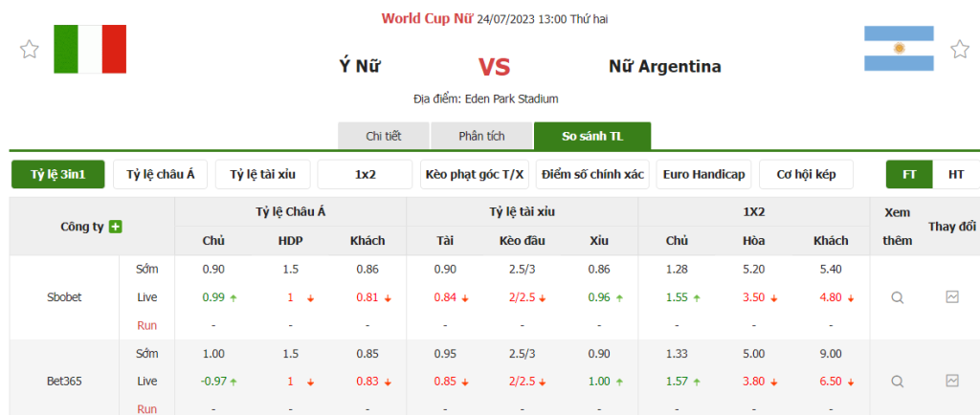Click the green plus icon beside Công ty
This screenshot has height=415, width=980.
(x=116, y=227)
